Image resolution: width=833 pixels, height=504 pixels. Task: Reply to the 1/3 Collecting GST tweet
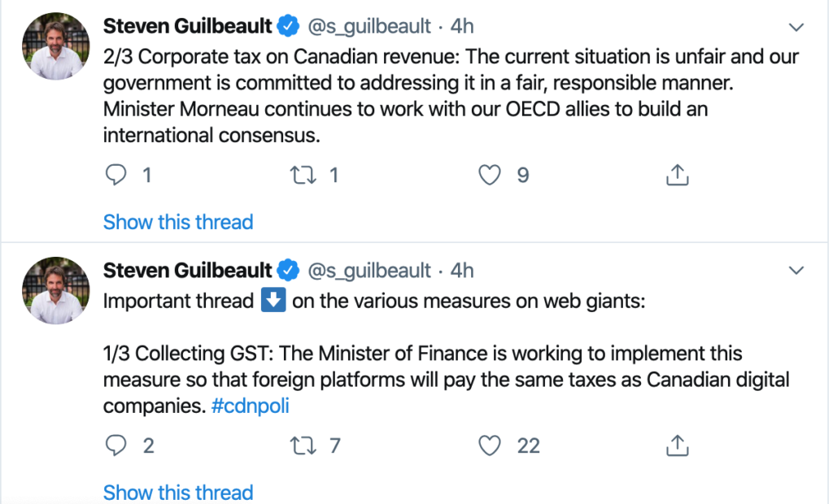click(116, 445)
